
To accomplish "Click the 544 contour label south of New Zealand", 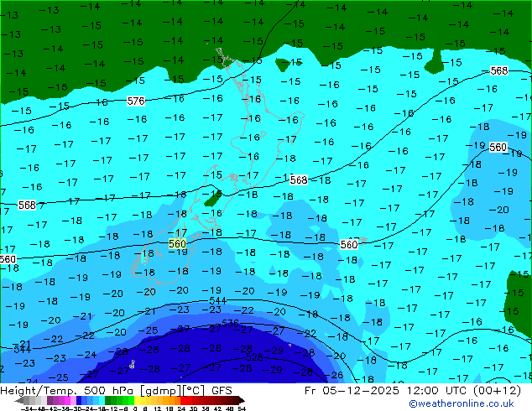I will click(217, 300).
